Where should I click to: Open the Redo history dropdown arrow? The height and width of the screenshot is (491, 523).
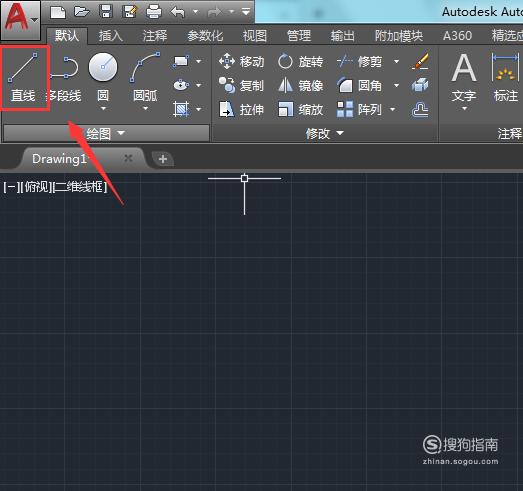pyautogui.click(x=231, y=12)
